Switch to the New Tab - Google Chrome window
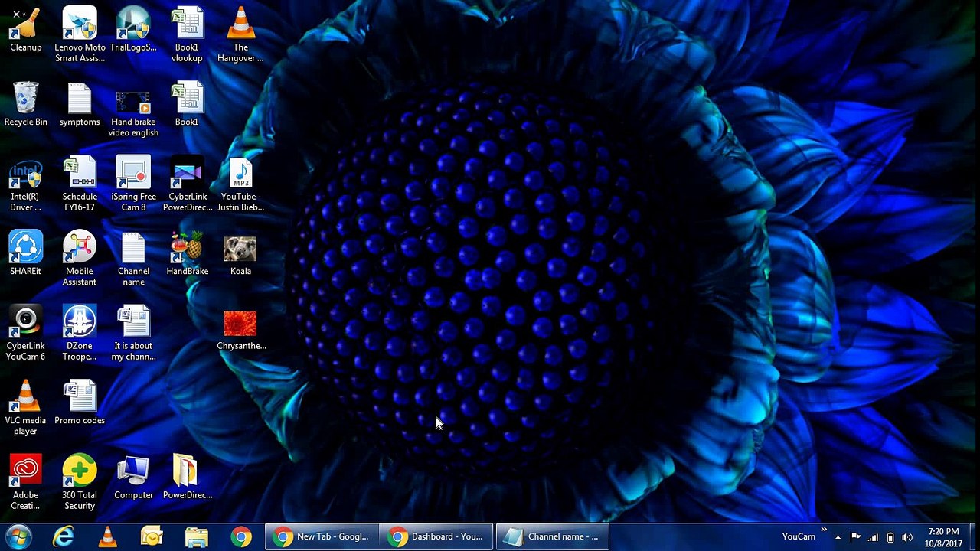 click(x=322, y=537)
